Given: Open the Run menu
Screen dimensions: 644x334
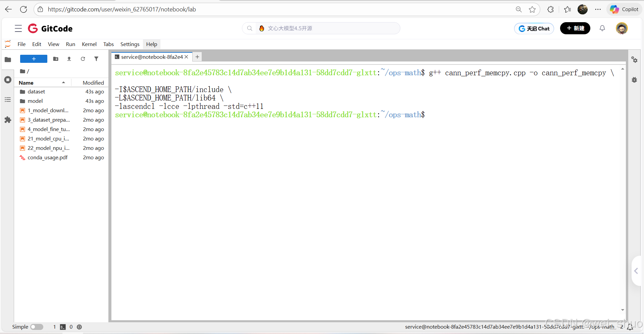Looking at the screenshot, I should point(70,44).
